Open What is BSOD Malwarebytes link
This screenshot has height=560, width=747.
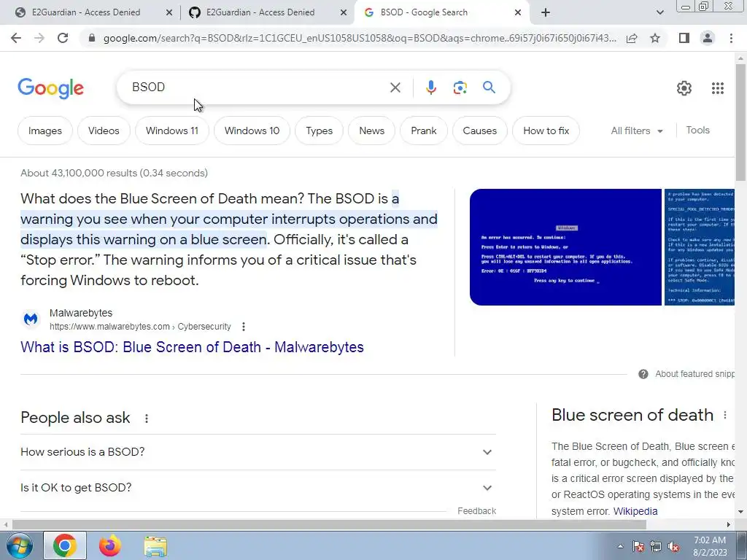click(x=192, y=347)
